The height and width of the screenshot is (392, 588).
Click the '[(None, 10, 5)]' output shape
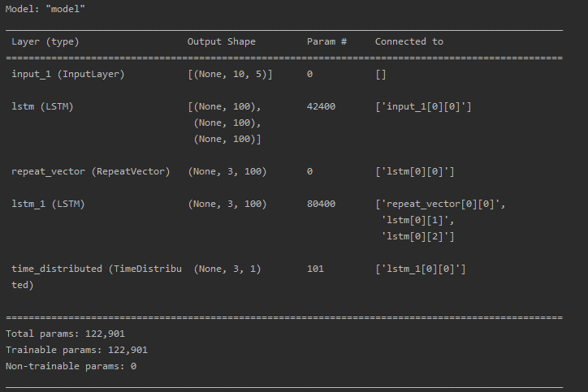230,74
